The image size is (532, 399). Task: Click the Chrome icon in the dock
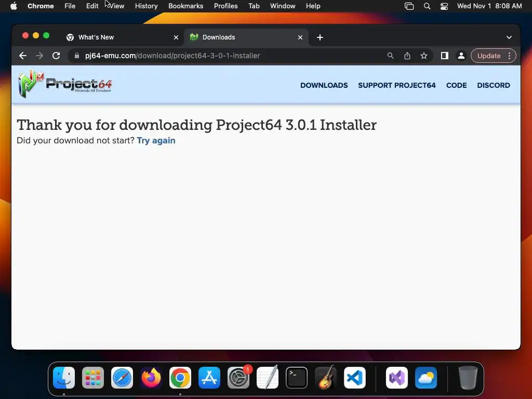[x=180, y=378]
